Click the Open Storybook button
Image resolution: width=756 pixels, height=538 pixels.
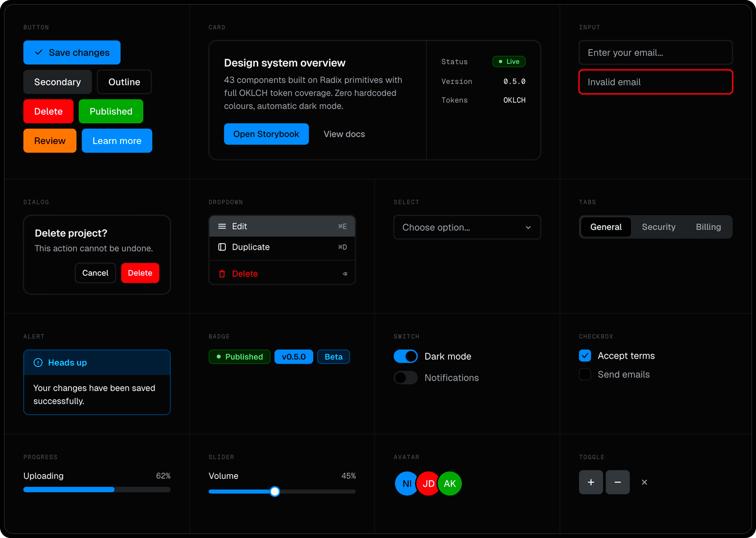click(x=266, y=134)
